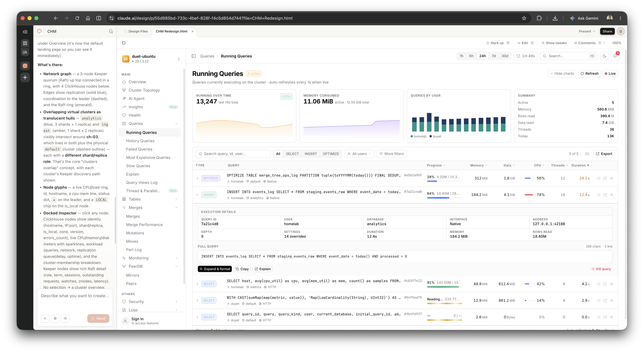Open the INSERT query row in new view

tap(605, 195)
